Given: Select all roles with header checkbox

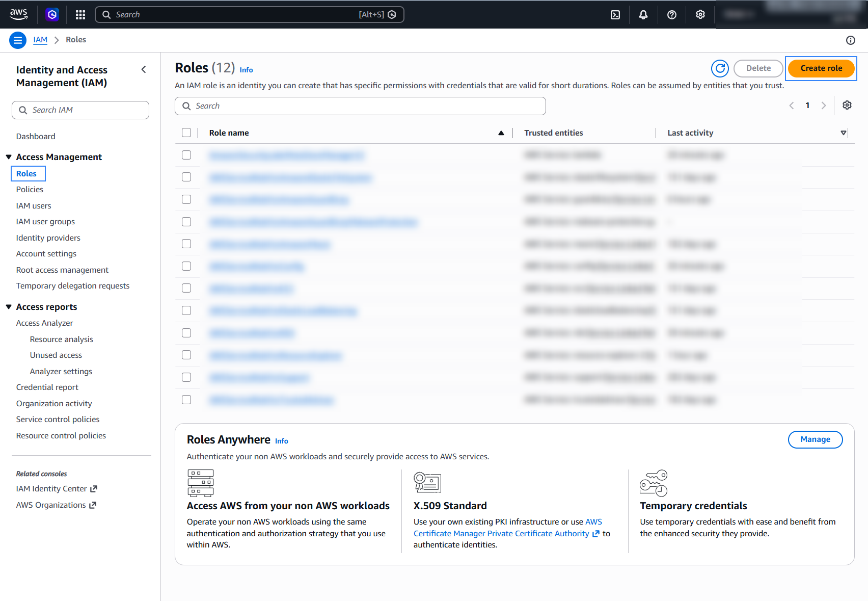Looking at the screenshot, I should coord(186,133).
